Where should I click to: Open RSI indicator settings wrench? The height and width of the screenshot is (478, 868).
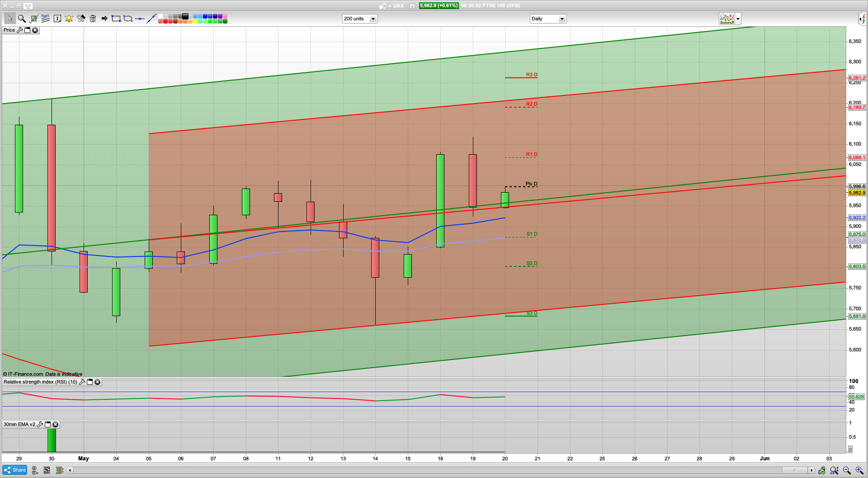pyautogui.click(x=82, y=382)
